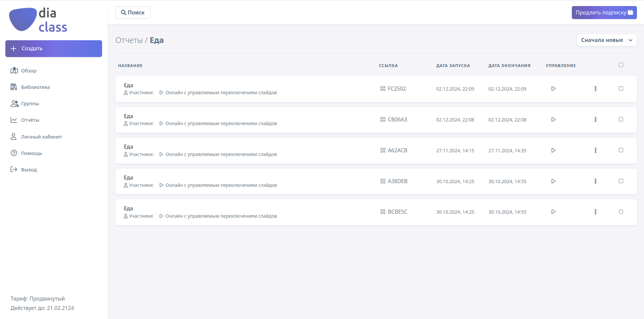Click Выход to log out
Image resolution: width=644 pixels, height=319 pixels.
click(24, 169)
